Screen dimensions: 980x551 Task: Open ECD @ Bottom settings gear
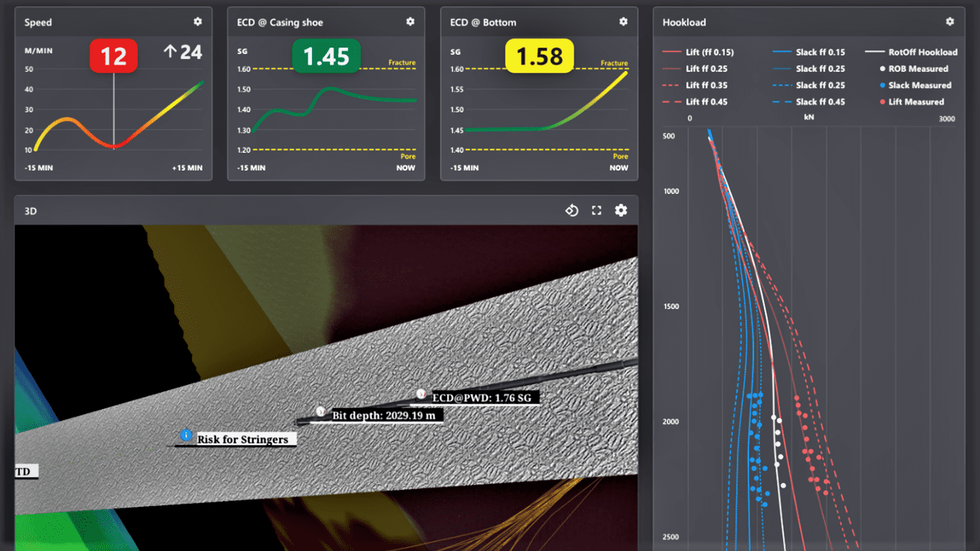coord(623,22)
